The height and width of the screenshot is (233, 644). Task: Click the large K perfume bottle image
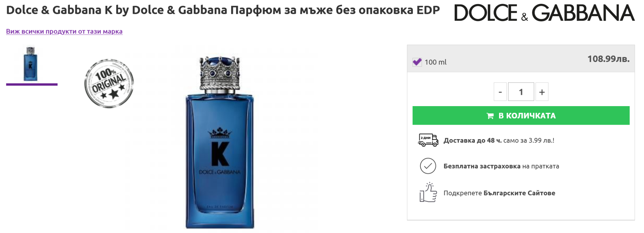click(x=219, y=142)
